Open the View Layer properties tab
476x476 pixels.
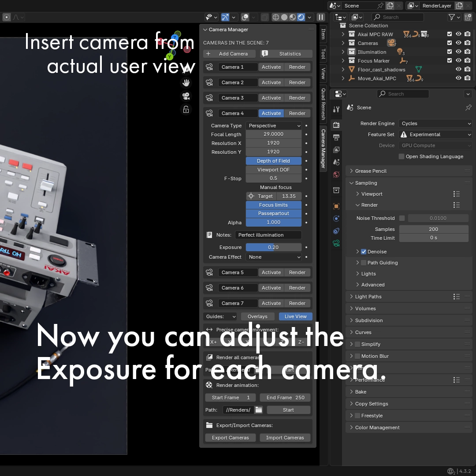click(x=336, y=150)
